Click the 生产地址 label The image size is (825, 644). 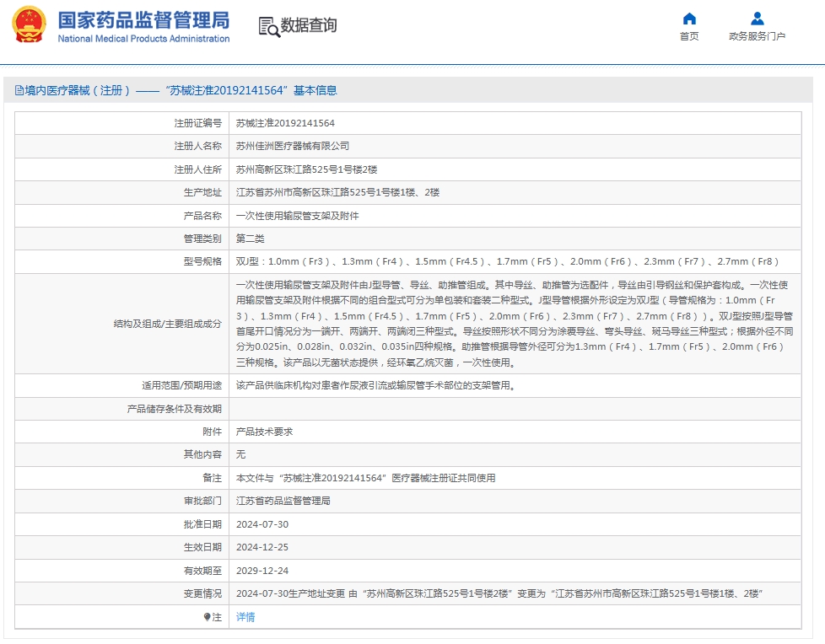pos(202,192)
